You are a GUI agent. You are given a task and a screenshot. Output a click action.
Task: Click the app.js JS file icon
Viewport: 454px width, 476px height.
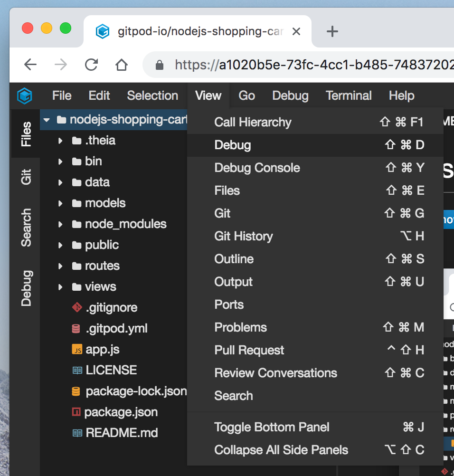[76, 350]
